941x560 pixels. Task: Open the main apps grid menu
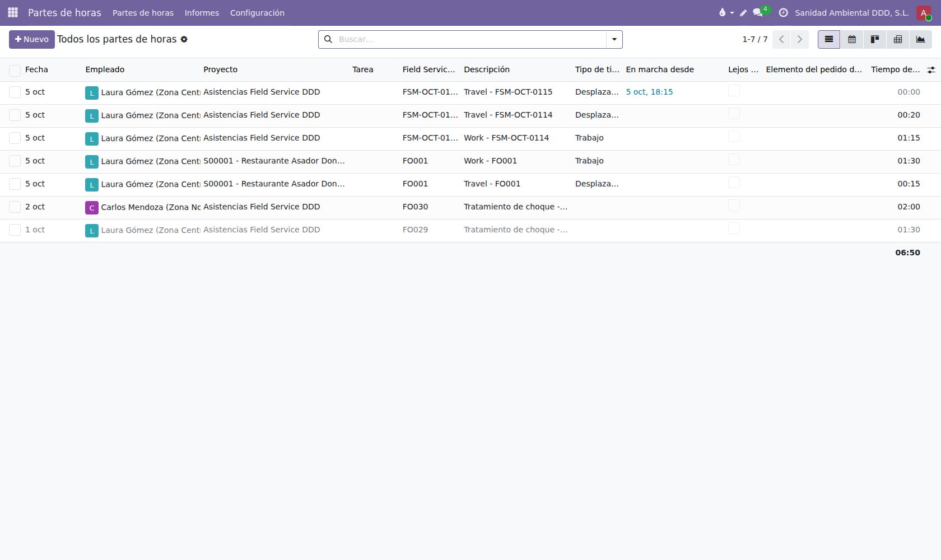point(13,12)
